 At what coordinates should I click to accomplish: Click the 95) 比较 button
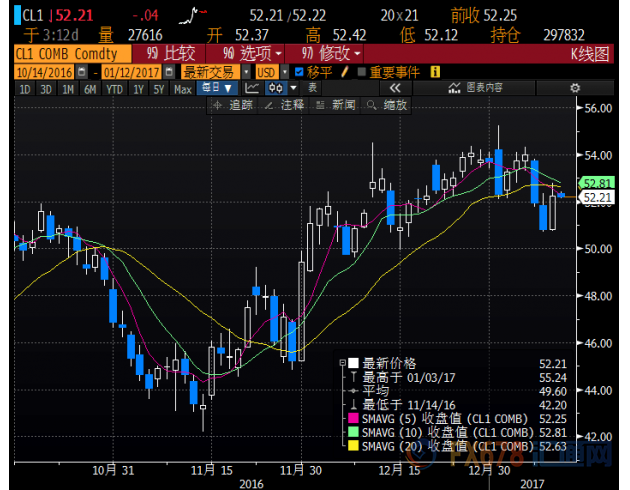pos(167,54)
